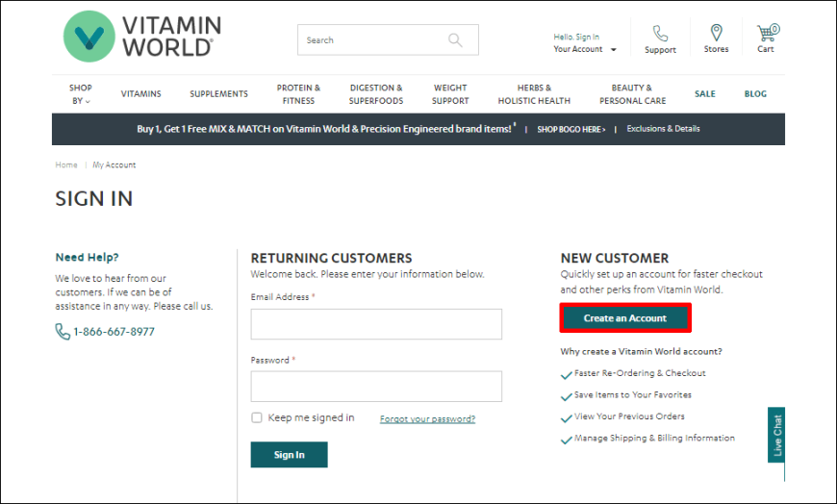Image resolution: width=837 pixels, height=504 pixels.
Task: Follow the Forgot your password link
Action: coord(427,419)
